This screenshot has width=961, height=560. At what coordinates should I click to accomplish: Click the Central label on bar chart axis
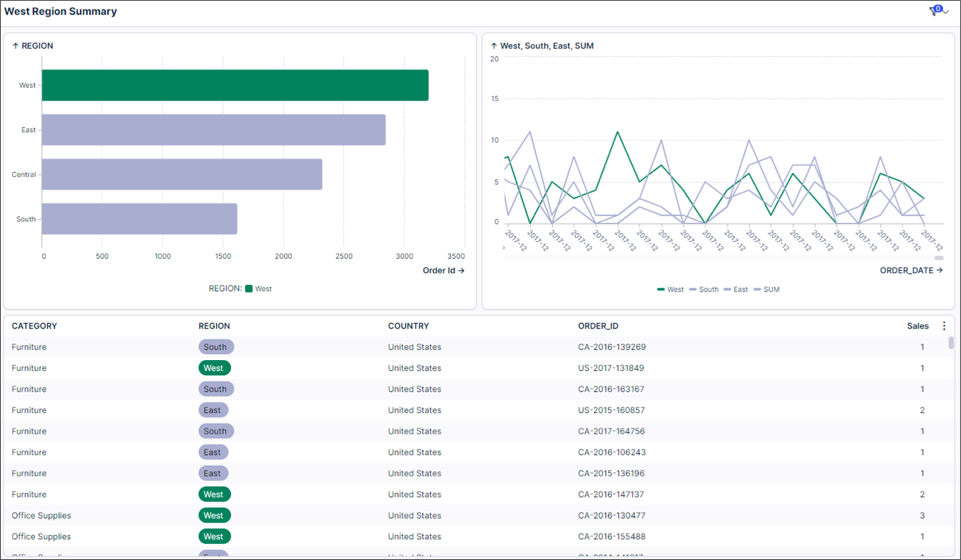point(24,175)
